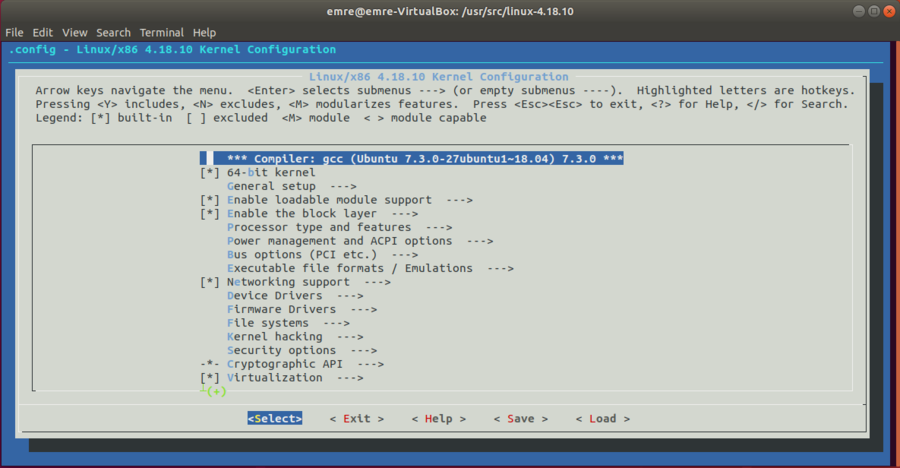Click the Cryptographic API -*- marker

tap(210, 364)
